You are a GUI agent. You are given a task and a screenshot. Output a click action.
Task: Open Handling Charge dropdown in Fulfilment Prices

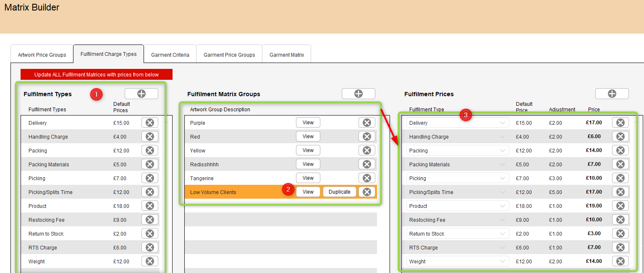coord(458,136)
